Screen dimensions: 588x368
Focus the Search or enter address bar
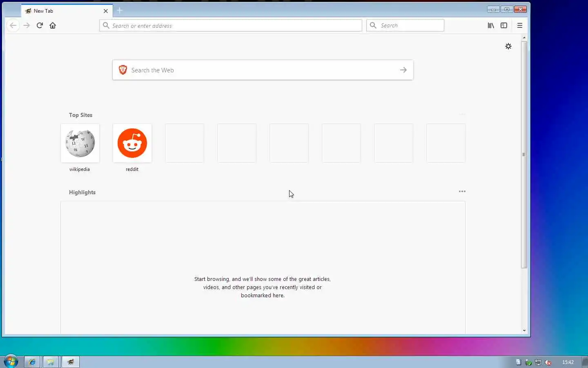(231, 25)
